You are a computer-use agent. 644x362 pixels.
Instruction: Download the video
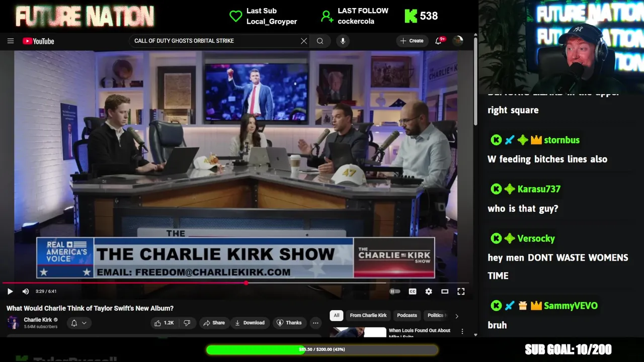point(250,323)
